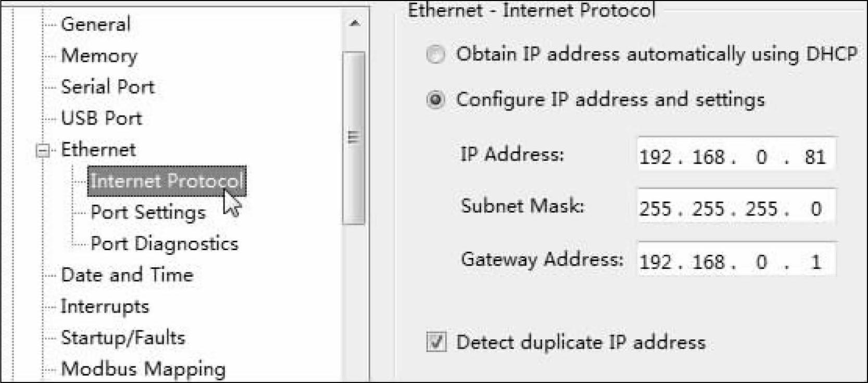Open Port Diagnostics under Ethernet
Screen dimensions: 868x383
click(x=164, y=244)
